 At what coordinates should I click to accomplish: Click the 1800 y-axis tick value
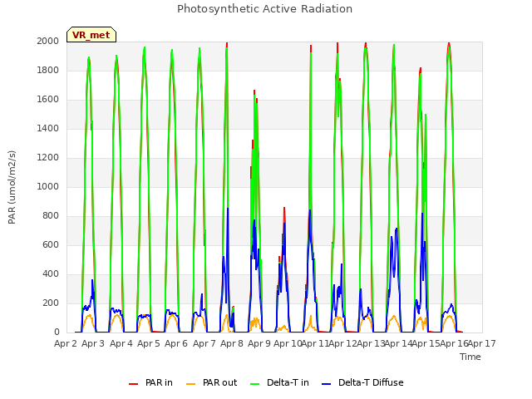click(48, 70)
